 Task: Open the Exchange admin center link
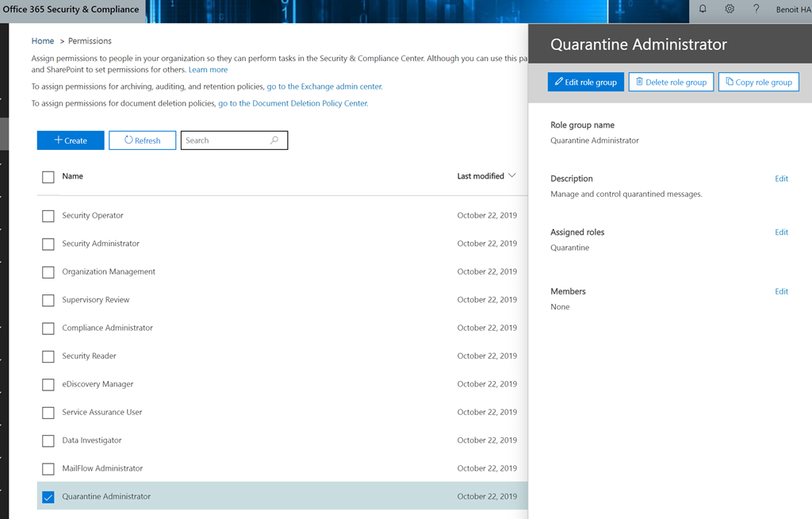pyautogui.click(x=324, y=86)
